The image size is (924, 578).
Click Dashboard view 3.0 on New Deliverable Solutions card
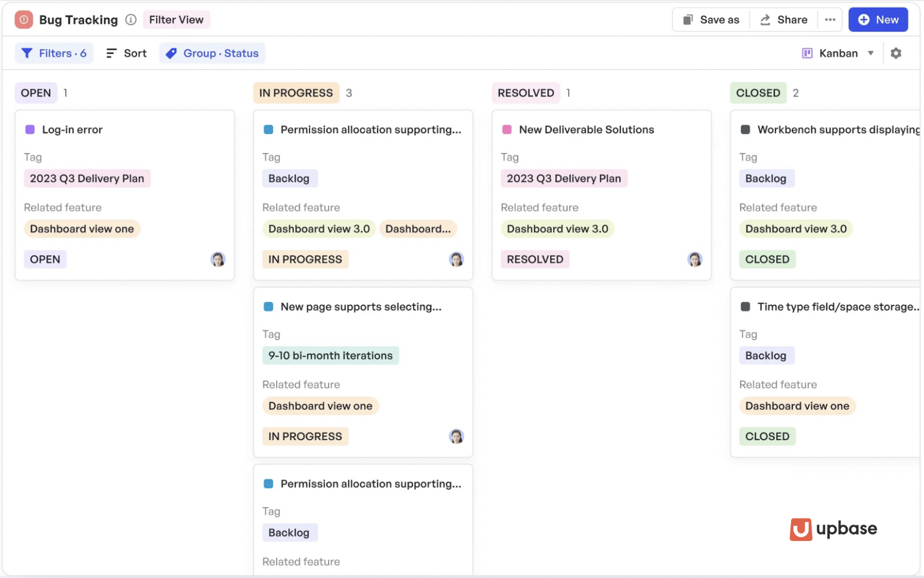[x=557, y=229]
